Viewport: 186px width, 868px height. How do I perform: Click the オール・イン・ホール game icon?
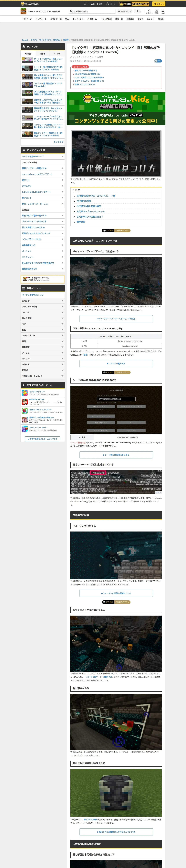[x=25, y=429]
